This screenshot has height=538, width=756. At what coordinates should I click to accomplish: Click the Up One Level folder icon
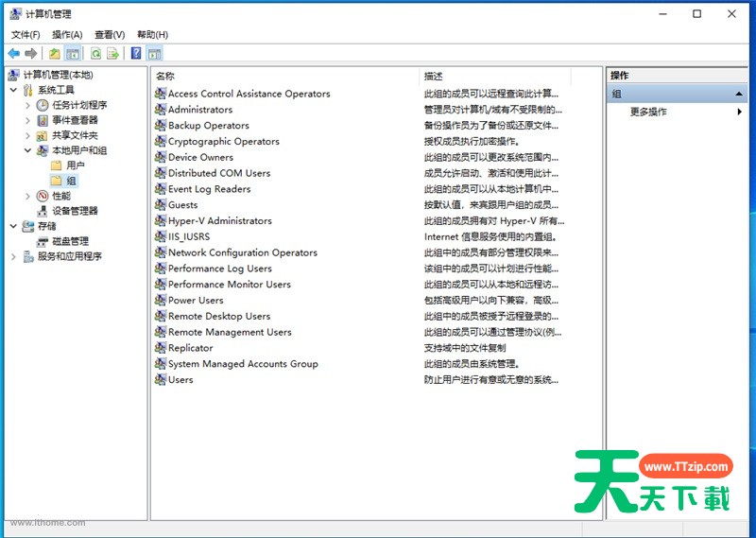click(x=55, y=54)
